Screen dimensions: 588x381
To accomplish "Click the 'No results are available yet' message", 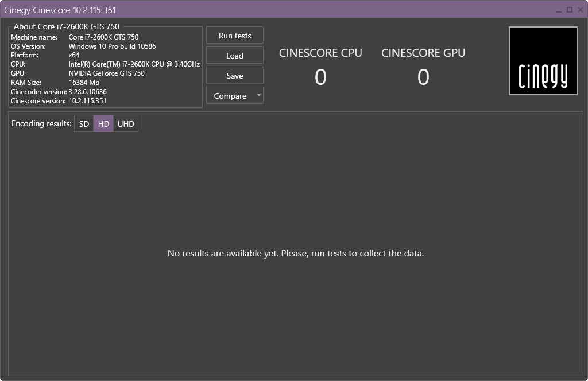I will coord(296,254).
